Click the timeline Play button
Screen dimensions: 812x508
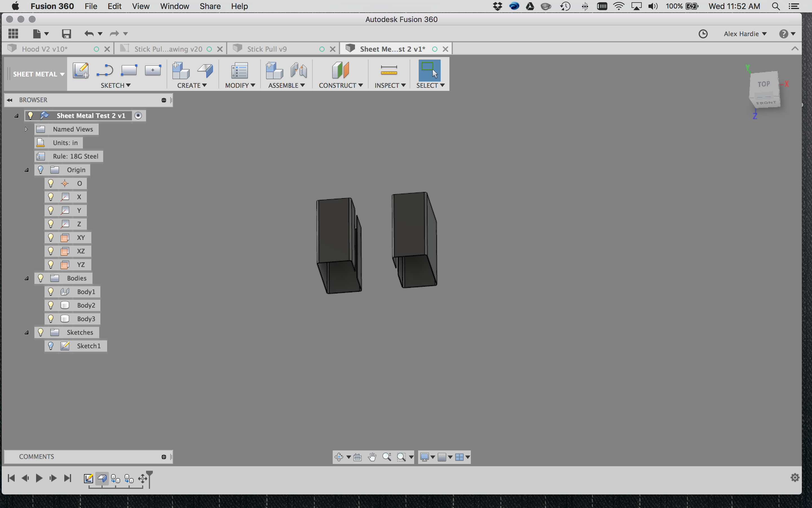(39, 478)
